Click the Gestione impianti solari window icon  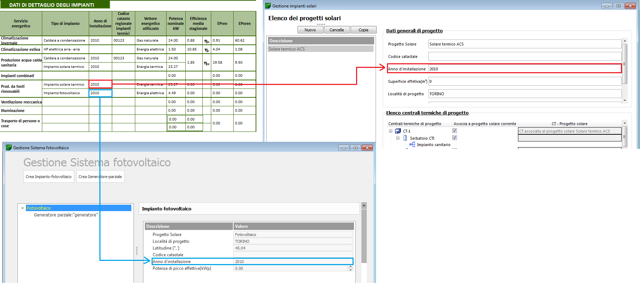(268, 6)
